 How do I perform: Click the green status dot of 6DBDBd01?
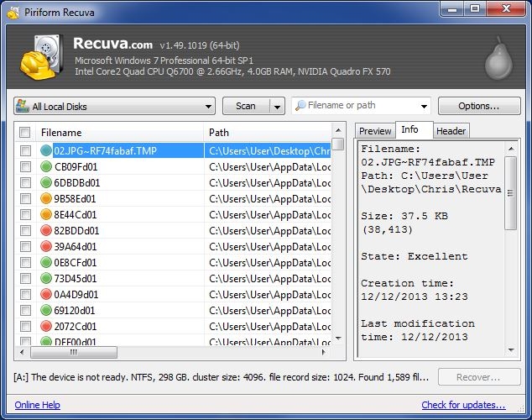tap(46, 182)
